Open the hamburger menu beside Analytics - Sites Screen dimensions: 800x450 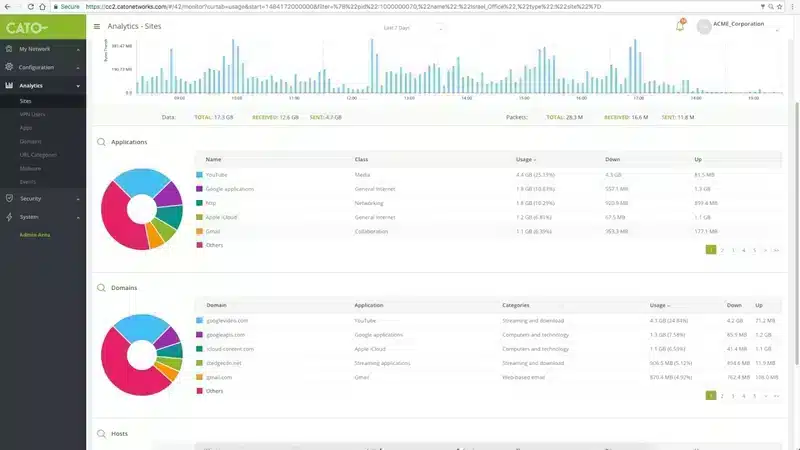(x=96, y=26)
